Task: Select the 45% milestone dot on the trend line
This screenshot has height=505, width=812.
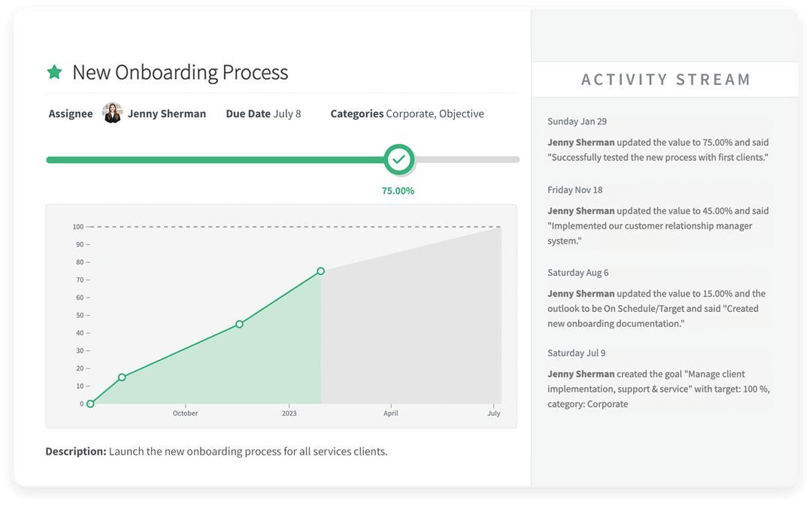Action: tap(239, 324)
